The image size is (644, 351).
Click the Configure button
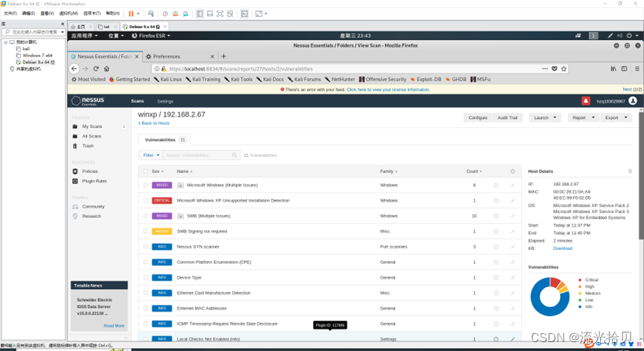(478, 117)
